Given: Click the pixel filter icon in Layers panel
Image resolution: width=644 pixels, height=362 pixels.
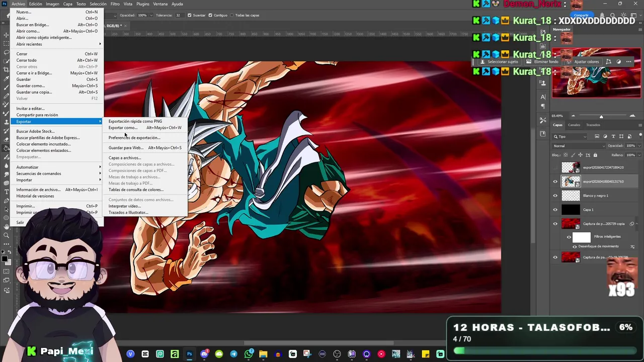Looking at the screenshot, I should pos(597,136).
